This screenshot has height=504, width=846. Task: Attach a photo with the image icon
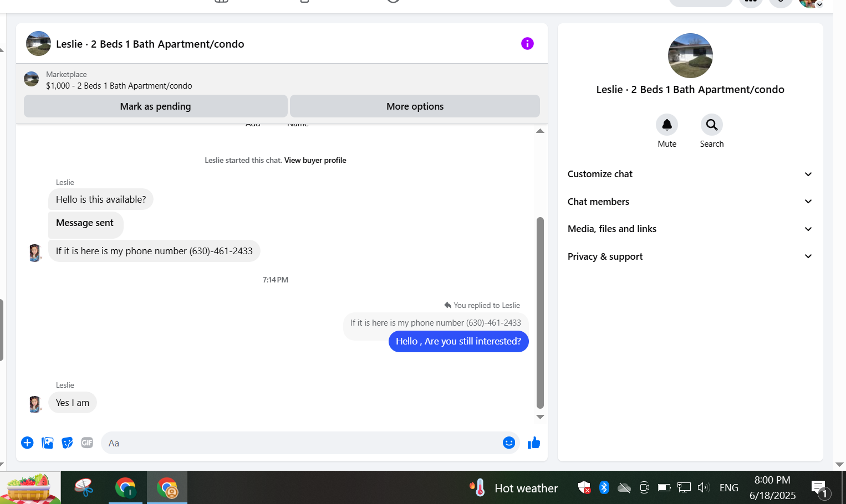pyautogui.click(x=48, y=443)
